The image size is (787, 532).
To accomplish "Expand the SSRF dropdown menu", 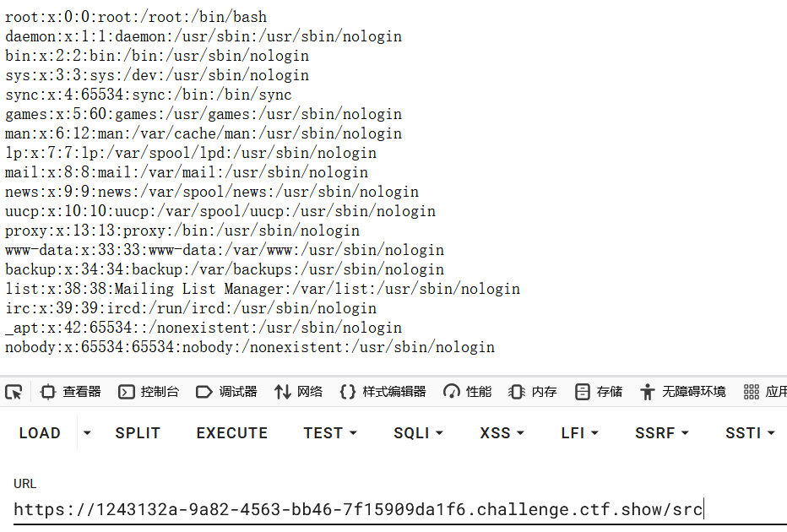I will [x=662, y=433].
